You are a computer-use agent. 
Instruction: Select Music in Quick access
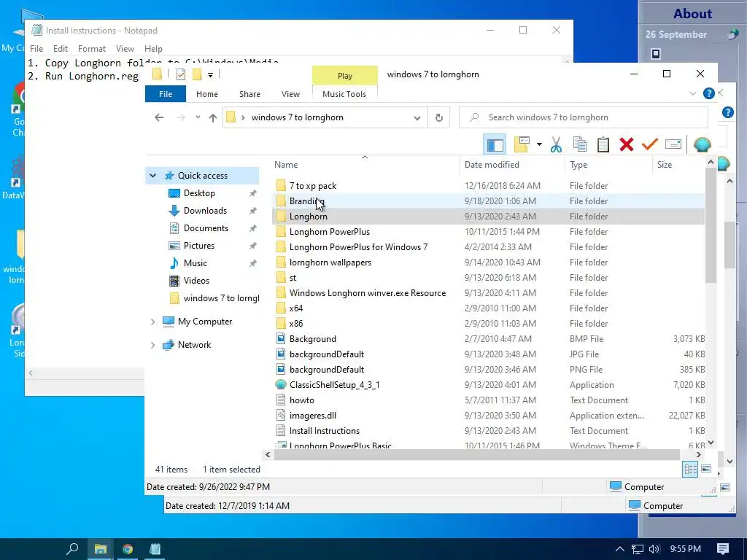click(x=195, y=263)
